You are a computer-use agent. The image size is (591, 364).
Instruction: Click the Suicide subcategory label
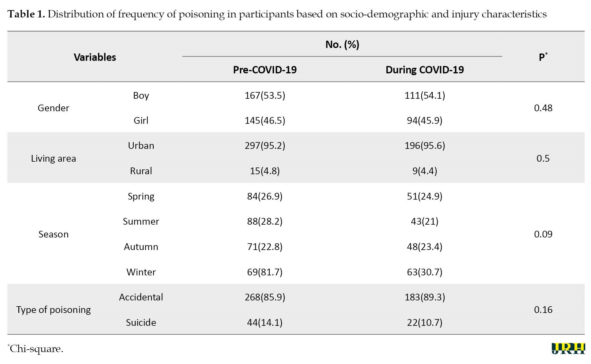click(x=141, y=322)
